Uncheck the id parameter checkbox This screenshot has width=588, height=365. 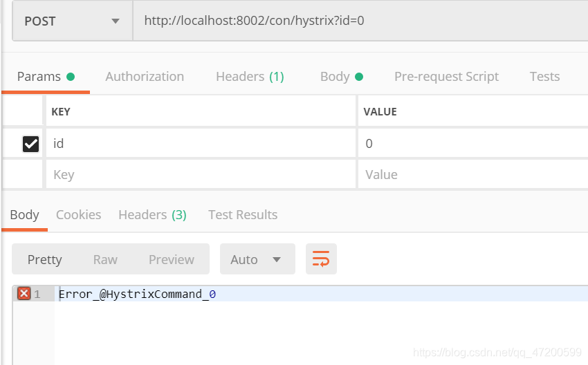pos(30,144)
